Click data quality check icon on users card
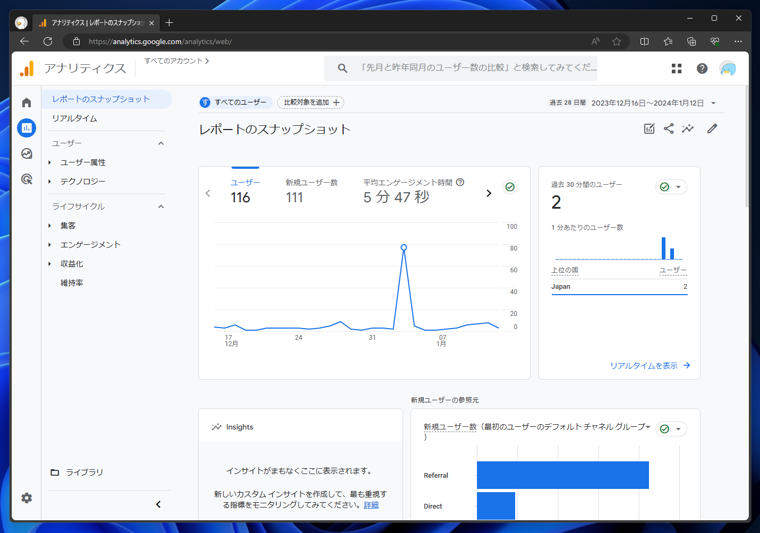This screenshot has width=760, height=533. [510, 187]
